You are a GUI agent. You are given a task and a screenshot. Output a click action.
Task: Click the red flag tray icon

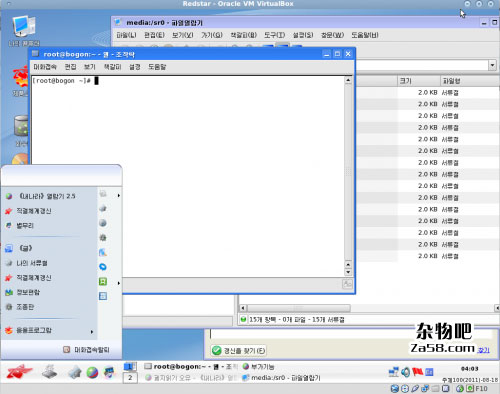[417, 371]
